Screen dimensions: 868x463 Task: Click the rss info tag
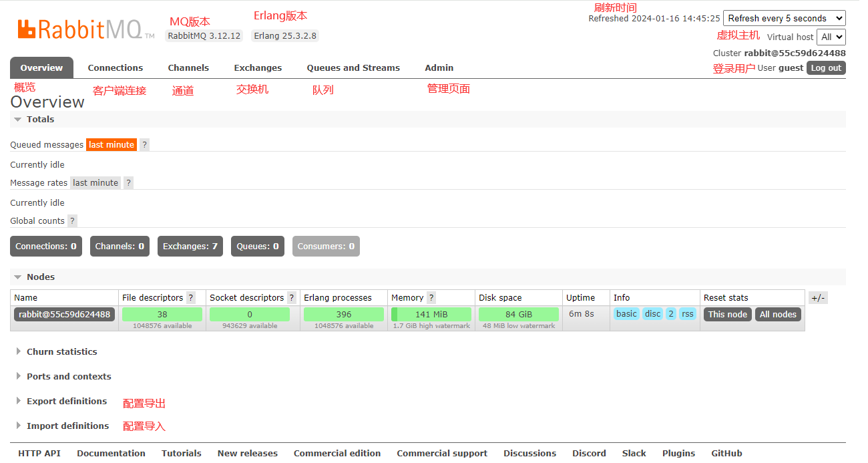(688, 314)
